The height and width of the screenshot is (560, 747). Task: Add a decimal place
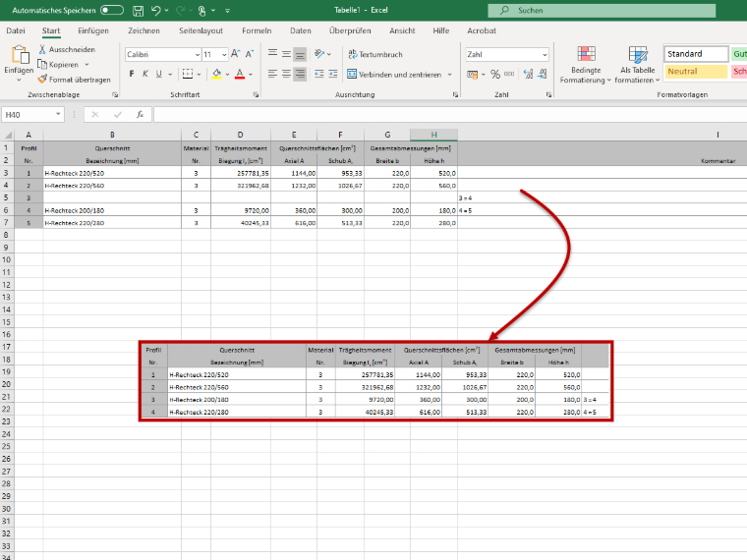[x=528, y=75]
